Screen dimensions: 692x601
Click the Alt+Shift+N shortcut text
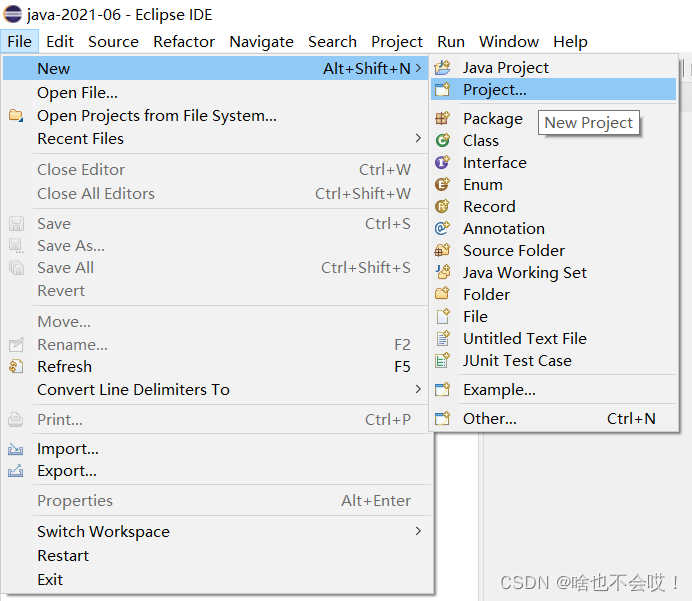pyautogui.click(x=367, y=68)
